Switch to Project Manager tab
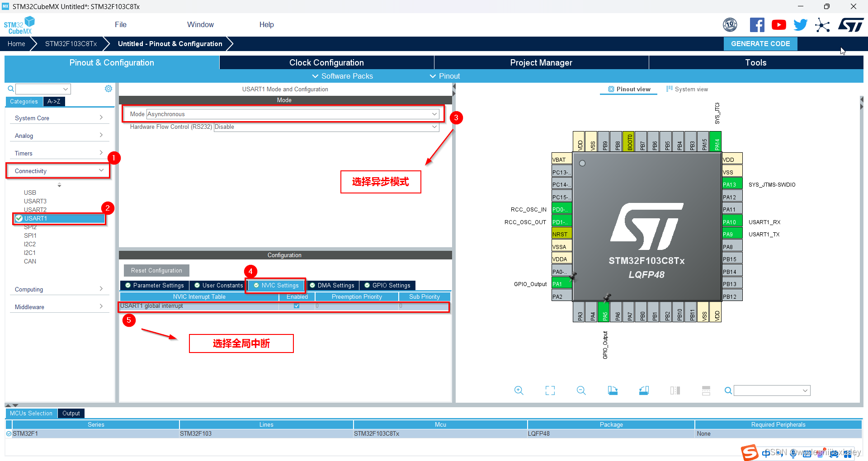This screenshot has height=461, width=868. pos(541,62)
